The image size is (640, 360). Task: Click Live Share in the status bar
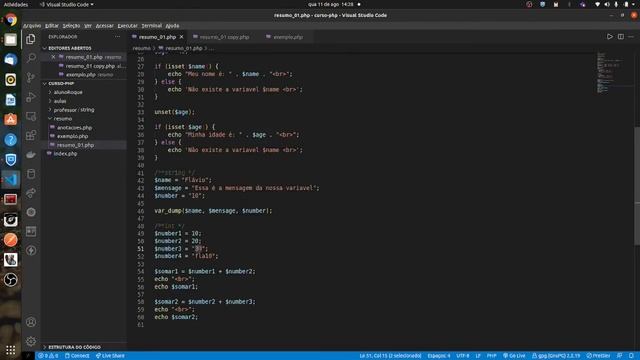110,356
